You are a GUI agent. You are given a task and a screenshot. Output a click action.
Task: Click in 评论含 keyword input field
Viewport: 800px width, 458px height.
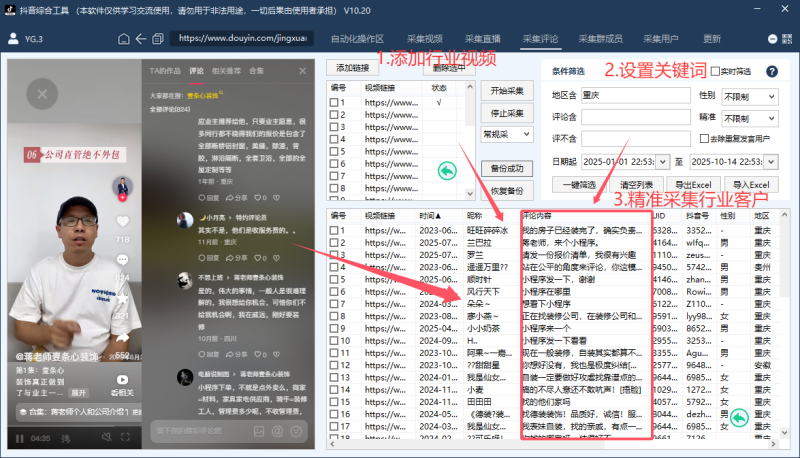[636, 117]
